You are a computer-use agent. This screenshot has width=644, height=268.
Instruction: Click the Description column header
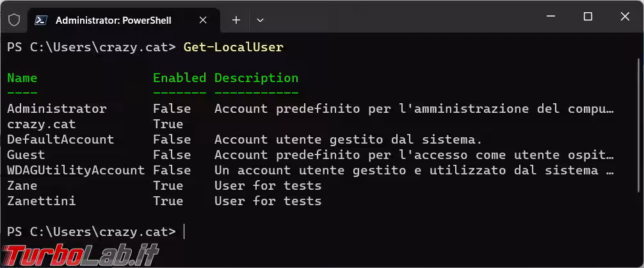256,78
